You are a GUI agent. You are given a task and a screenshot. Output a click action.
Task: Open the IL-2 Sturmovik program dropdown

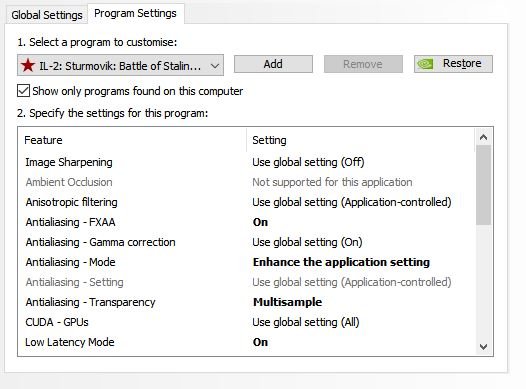120,65
